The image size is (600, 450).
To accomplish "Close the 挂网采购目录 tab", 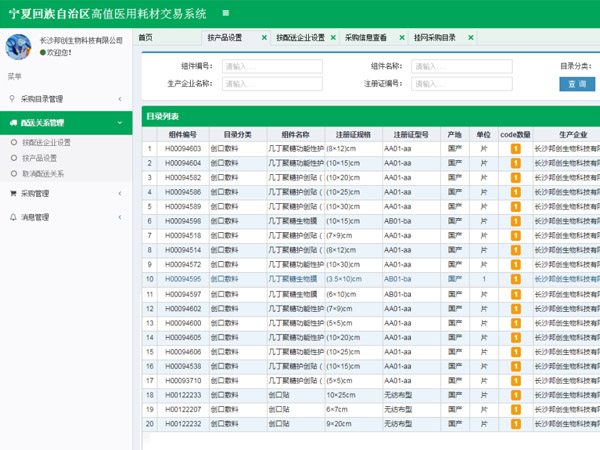I will 472,37.
